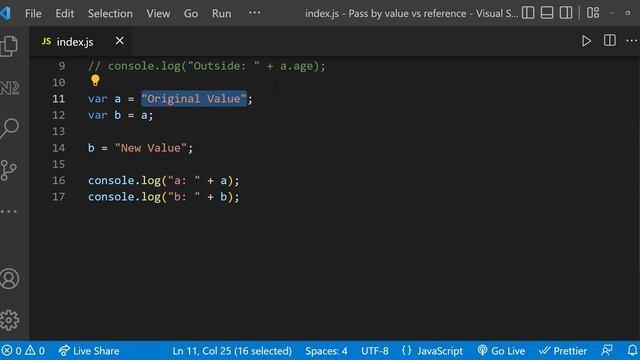The height and width of the screenshot is (360, 640).
Task: Expand the hidden menus ellipsis
Action: pyautogui.click(x=254, y=13)
